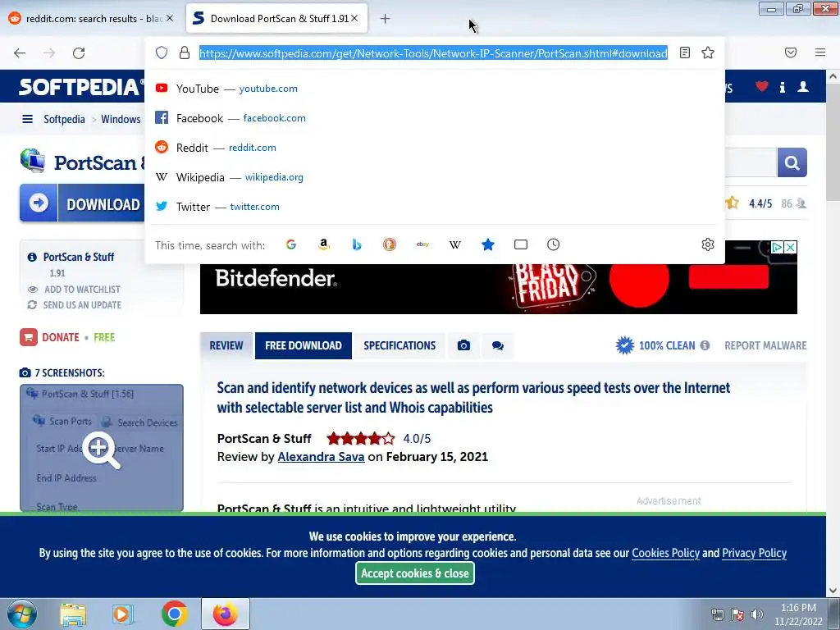The width and height of the screenshot is (840, 630).
Task: Bookmark this page with the star icon
Action: [x=708, y=52]
